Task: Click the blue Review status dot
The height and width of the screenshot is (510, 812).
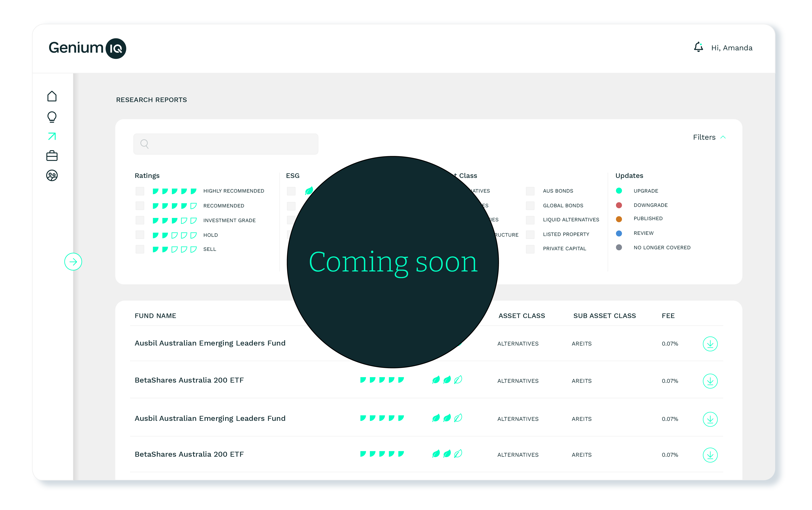Action: 619,233
